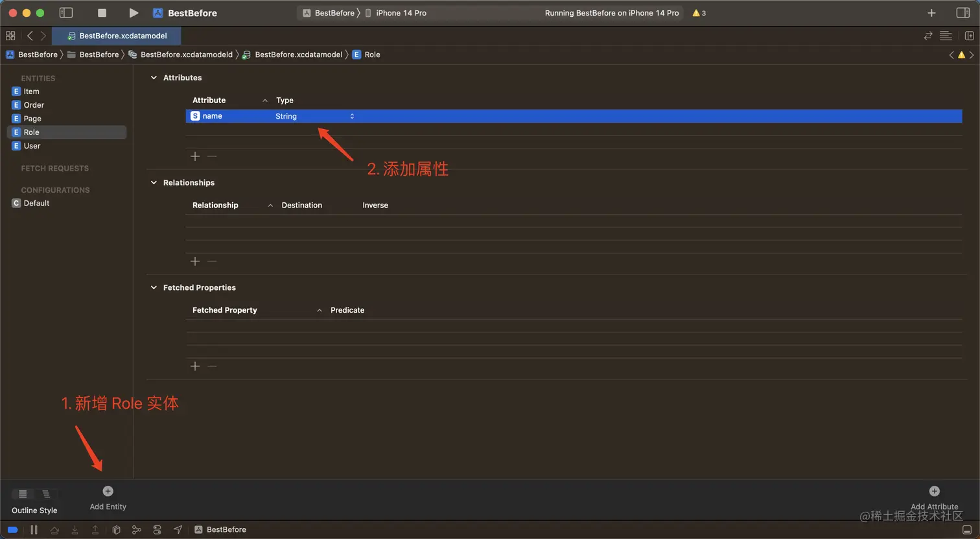Toggle the inspector panel on the right
This screenshot has height=539, width=980.
coord(963,13)
